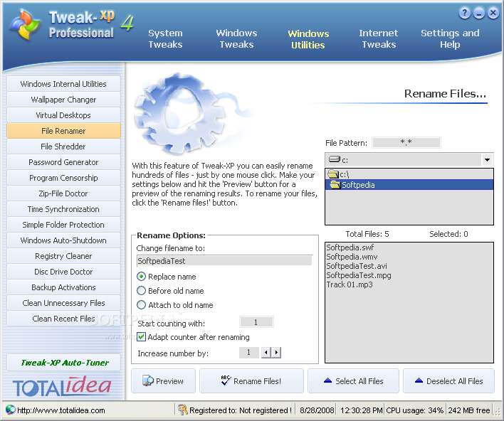Click the Increase number by value field
The width and height of the screenshot is (504, 421).
[x=249, y=353]
